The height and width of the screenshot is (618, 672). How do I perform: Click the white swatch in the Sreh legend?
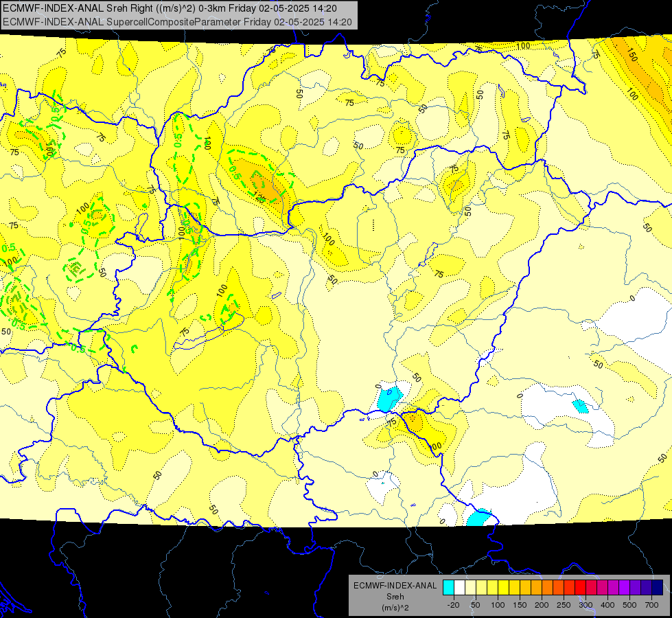pos(459,588)
